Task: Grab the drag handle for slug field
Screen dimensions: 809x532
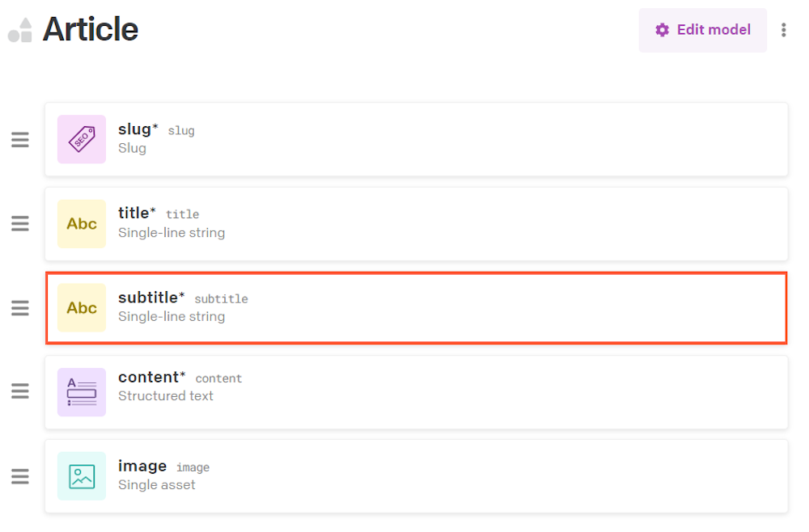Action: pyautogui.click(x=20, y=140)
